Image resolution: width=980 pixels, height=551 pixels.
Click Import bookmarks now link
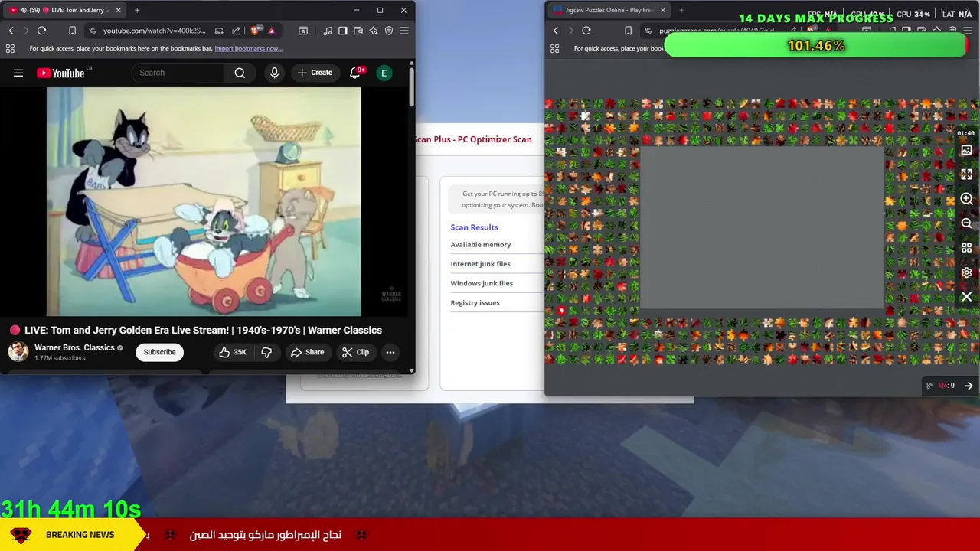(x=248, y=48)
